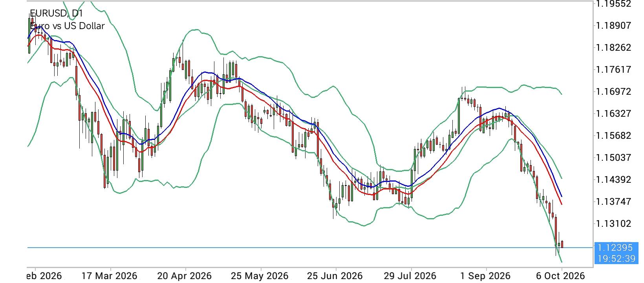Click the 20 Apr 2026 date label
This screenshot has height=283, width=644.
click(x=184, y=276)
